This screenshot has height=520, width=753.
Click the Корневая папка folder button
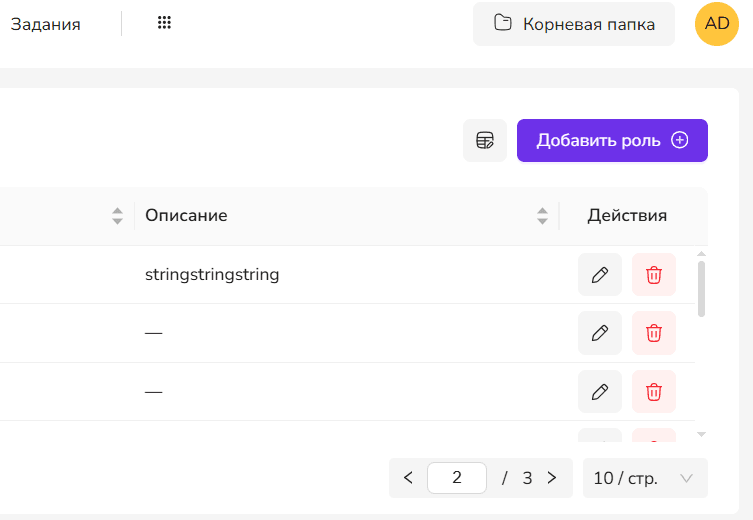pos(574,24)
